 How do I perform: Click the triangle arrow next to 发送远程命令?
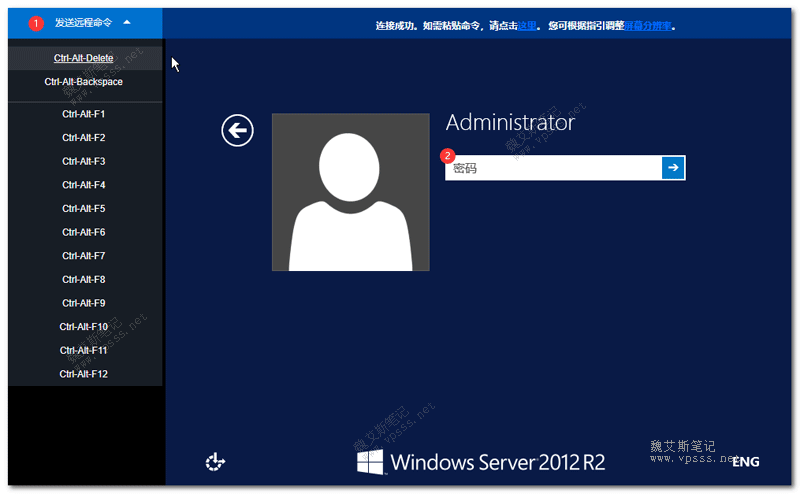[127, 22]
